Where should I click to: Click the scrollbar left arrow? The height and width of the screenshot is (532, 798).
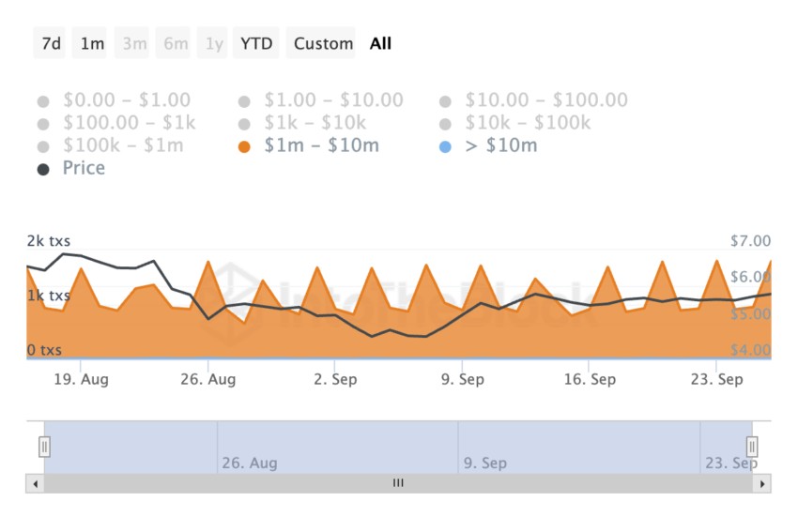[35, 484]
